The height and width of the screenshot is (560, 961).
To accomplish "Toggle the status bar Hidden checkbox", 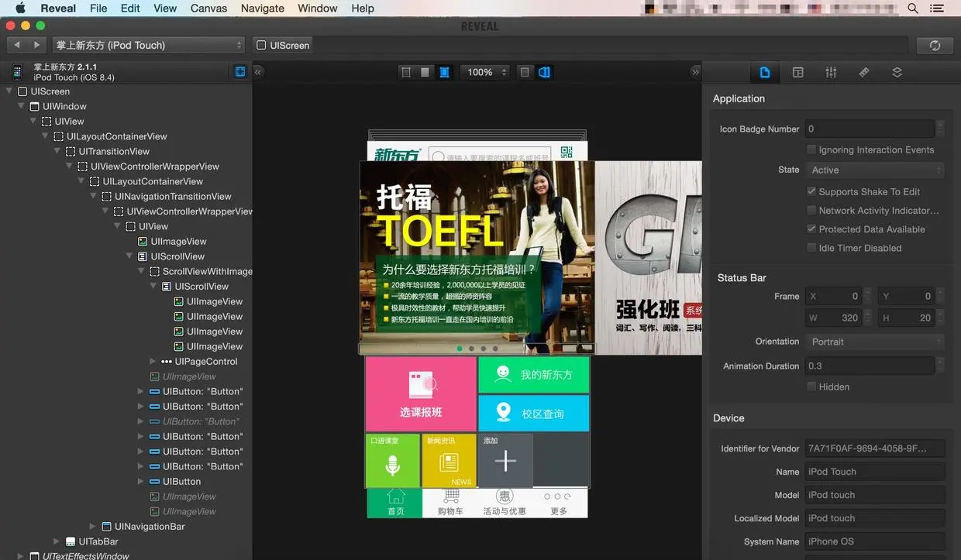I will (811, 387).
